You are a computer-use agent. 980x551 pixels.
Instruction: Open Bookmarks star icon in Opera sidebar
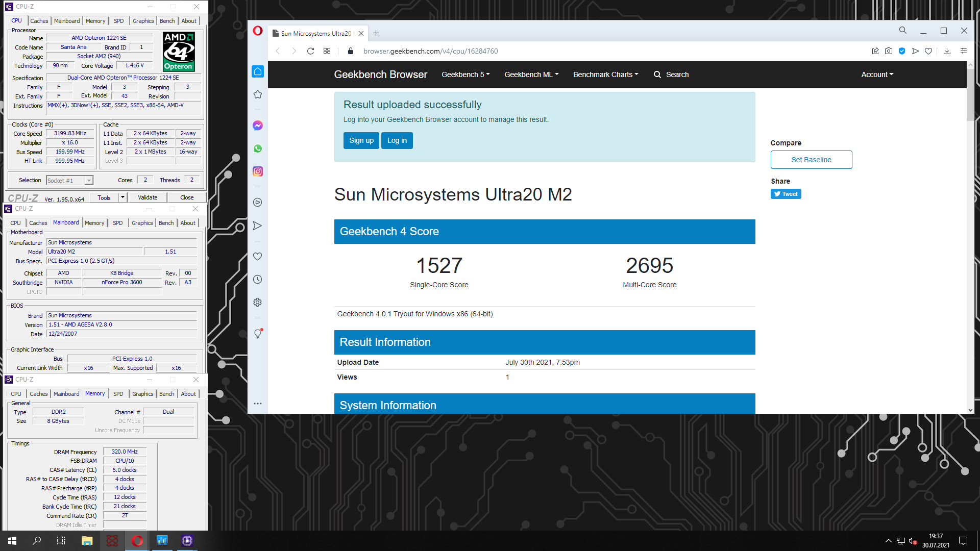coord(258,94)
